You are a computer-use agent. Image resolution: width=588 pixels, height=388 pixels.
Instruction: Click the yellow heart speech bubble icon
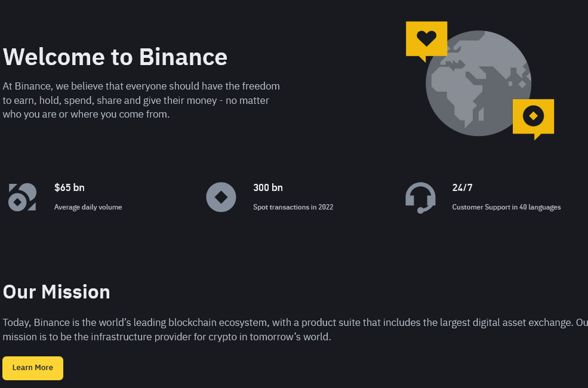point(426,41)
